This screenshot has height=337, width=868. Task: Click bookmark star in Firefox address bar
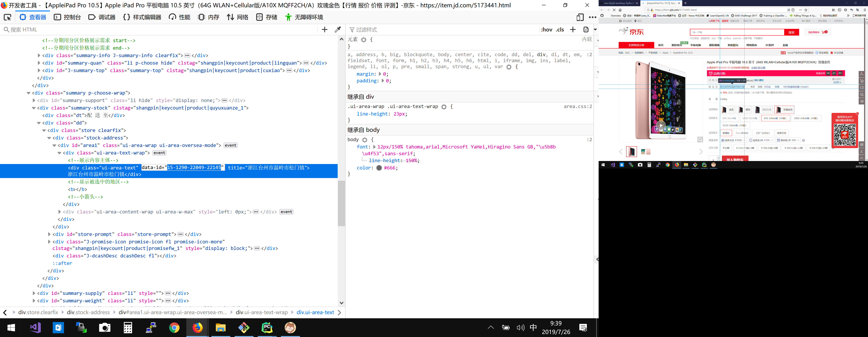tap(806, 10)
